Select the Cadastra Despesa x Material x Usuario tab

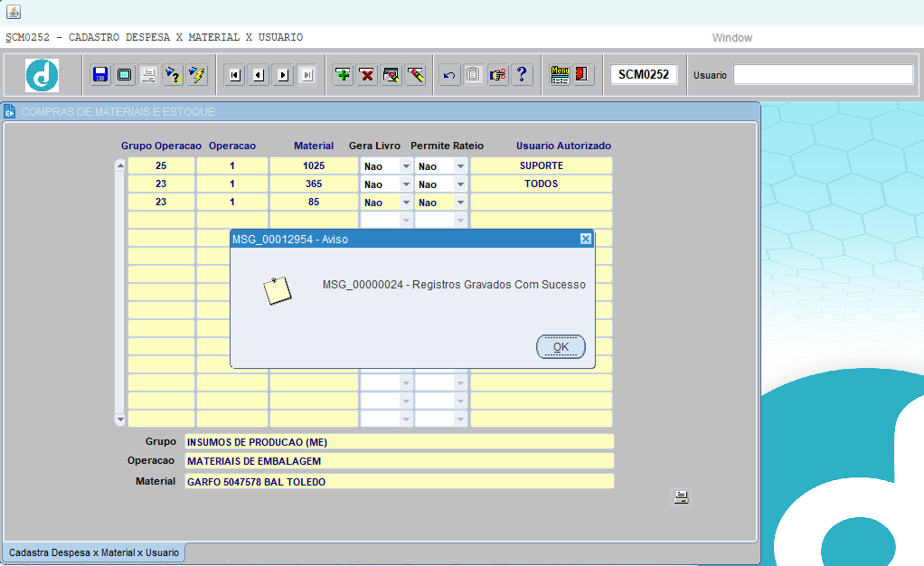pos(94,552)
